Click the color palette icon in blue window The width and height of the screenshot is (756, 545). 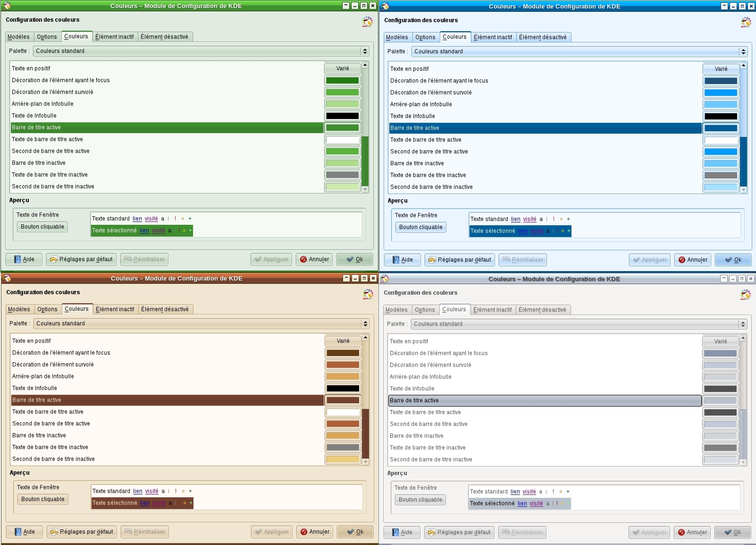[746, 22]
